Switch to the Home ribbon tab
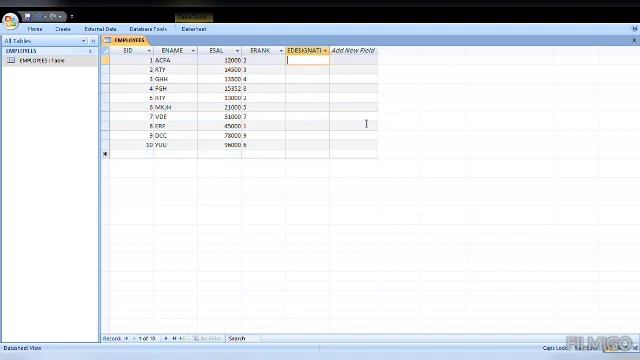This screenshot has height=360, width=640. point(35,29)
